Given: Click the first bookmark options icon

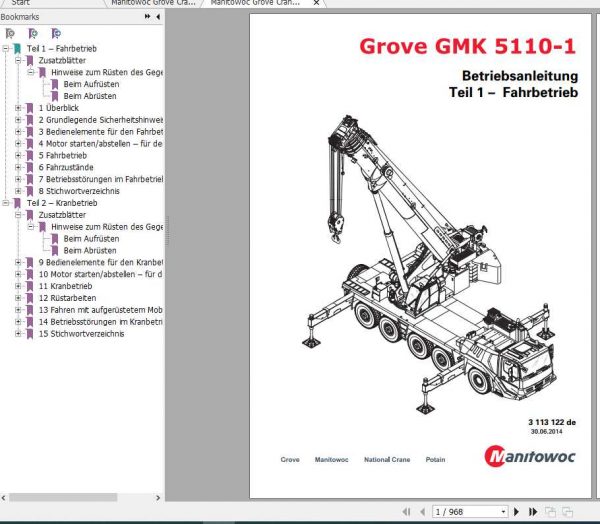Looking at the screenshot, I should pos(10,34).
